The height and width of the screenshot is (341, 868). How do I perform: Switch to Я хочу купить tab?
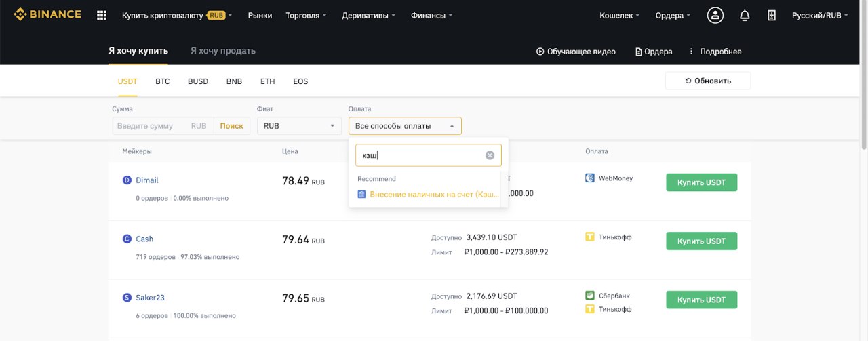pos(138,51)
